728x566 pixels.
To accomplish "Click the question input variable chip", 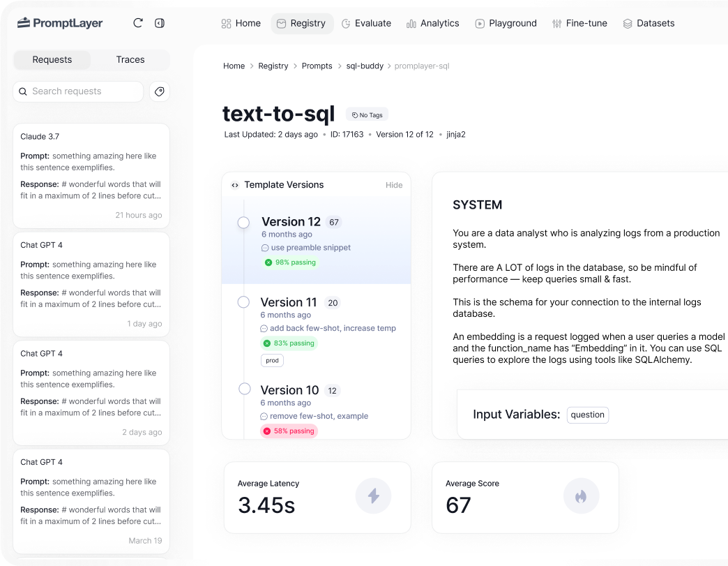I will click(587, 415).
